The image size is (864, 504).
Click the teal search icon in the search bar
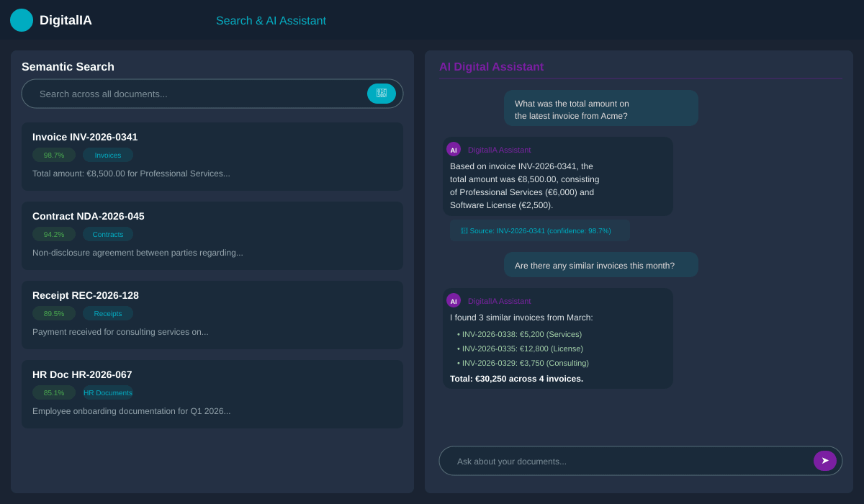tap(382, 94)
